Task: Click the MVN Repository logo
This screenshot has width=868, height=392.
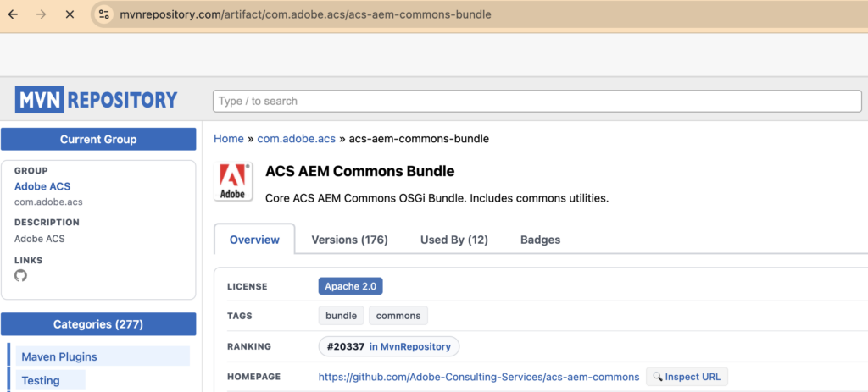Action: click(97, 100)
